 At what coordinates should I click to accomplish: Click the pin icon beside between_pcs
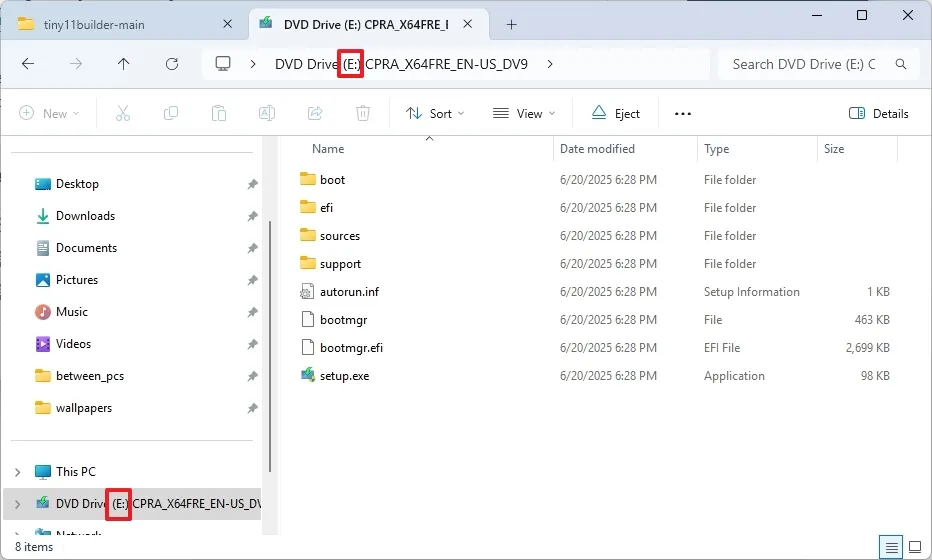[x=253, y=376]
